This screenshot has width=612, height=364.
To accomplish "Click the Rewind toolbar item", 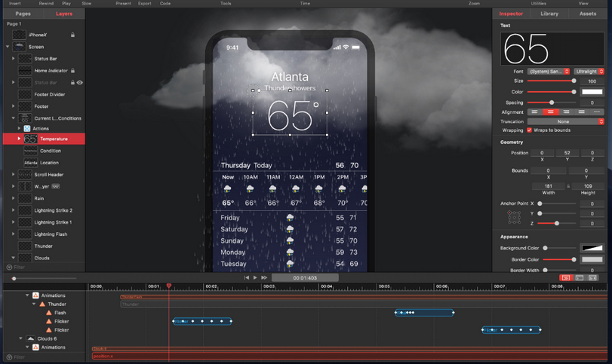I will point(46,3).
